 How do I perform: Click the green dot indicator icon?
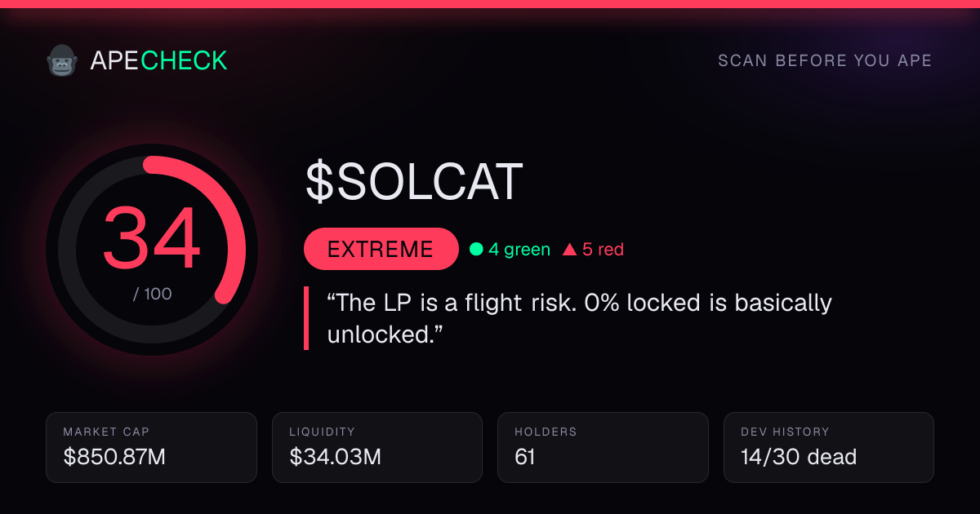click(476, 250)
